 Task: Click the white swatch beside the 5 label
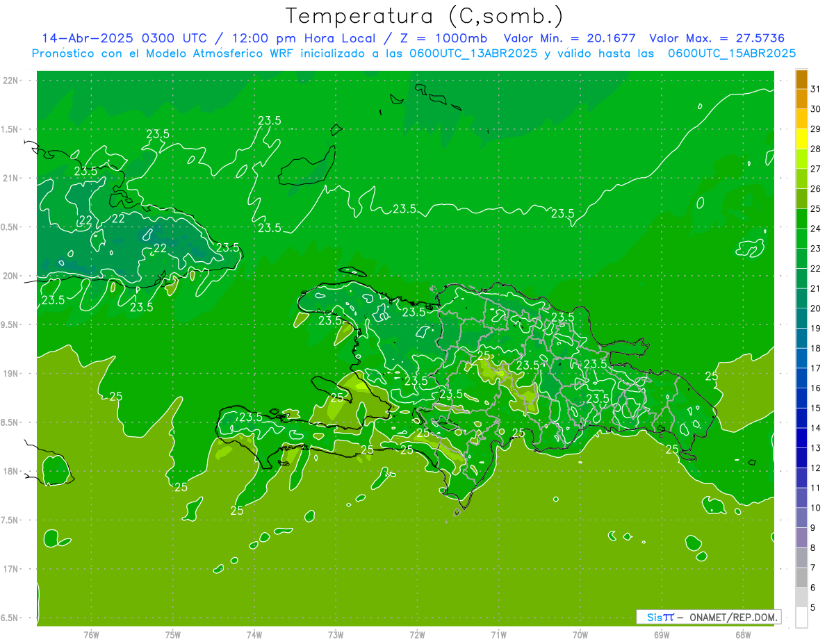pos(801,618)
